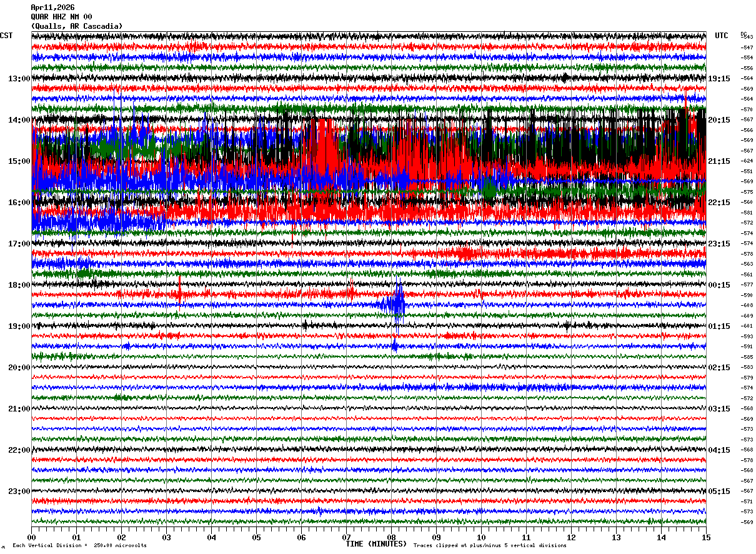Click minute "03" on the bottom time axis
The height and width of the screenshot is (554, 756).
tap(166, 537)
